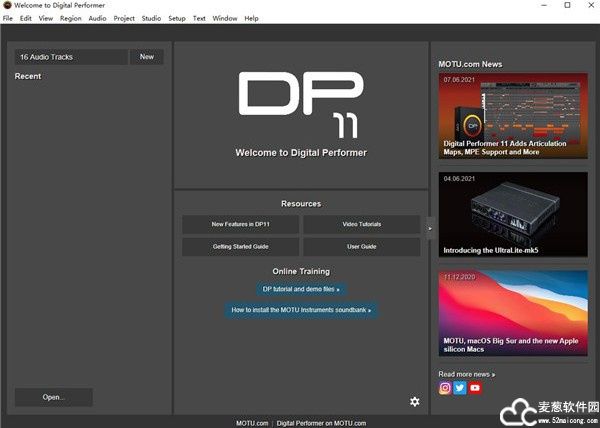Click the Digital Performer title bar icon
The height and width of the screenshot is (428, 600).
click(7, 5)
